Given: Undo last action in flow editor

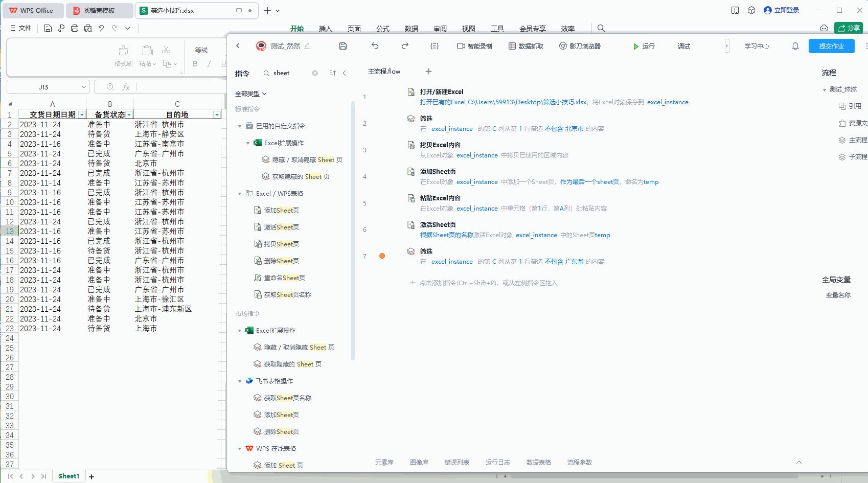Looking at the screenshot, I should 375,46.
